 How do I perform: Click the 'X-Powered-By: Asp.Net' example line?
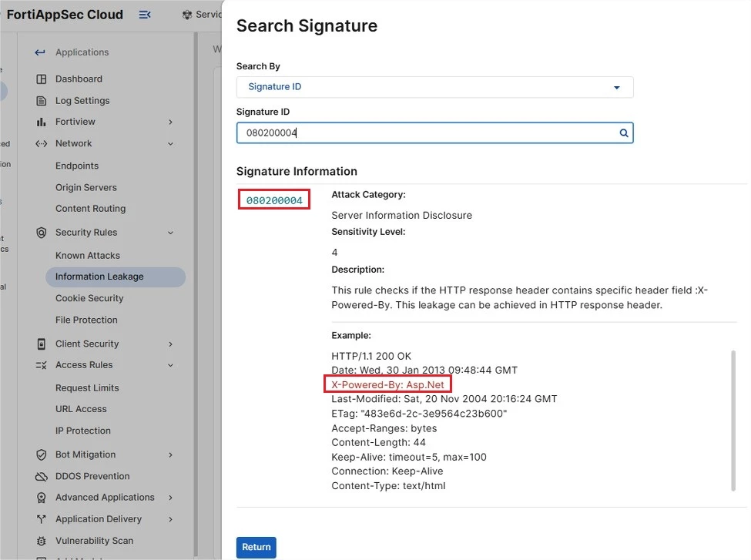pyautogui.click(x=387, y=384)
